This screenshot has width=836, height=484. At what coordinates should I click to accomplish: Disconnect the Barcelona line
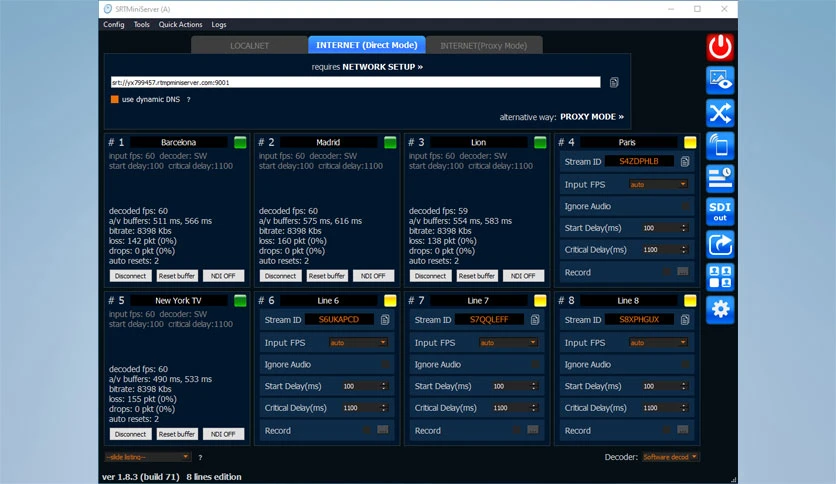[x=130, y=276]
